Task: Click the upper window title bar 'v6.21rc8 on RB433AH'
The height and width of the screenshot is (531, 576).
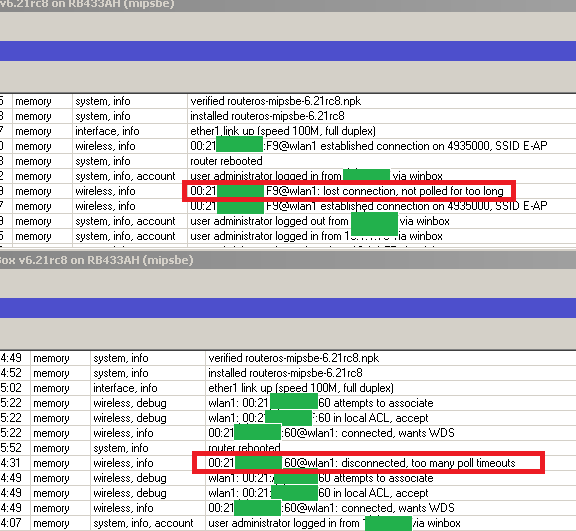Action: click(288, 5)
